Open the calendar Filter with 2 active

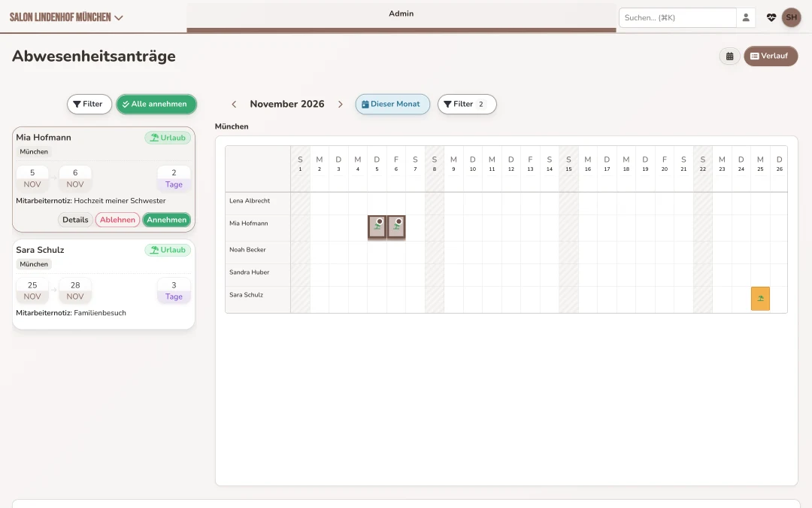(x=467, y=104)
